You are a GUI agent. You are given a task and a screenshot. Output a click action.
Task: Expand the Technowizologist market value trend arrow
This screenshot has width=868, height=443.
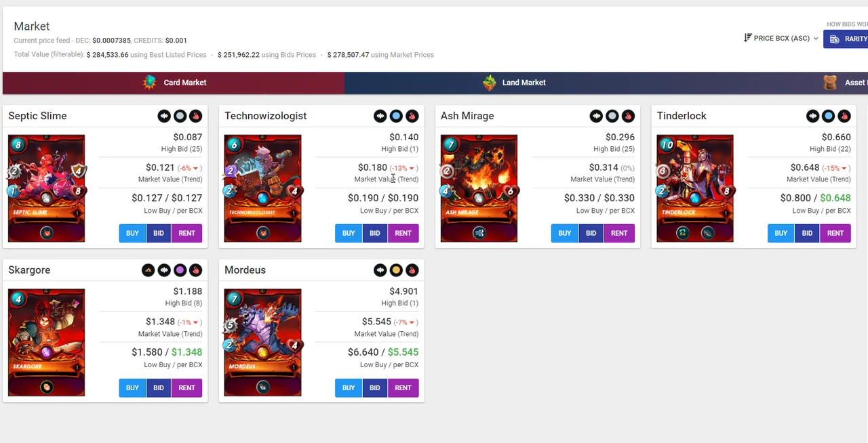[x=413, y=168]
